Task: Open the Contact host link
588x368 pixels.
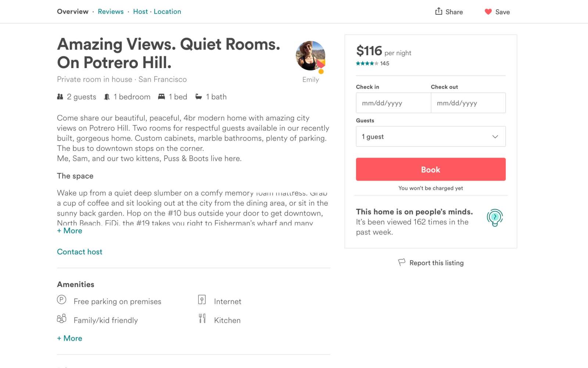Action: (x=79, y=252)
